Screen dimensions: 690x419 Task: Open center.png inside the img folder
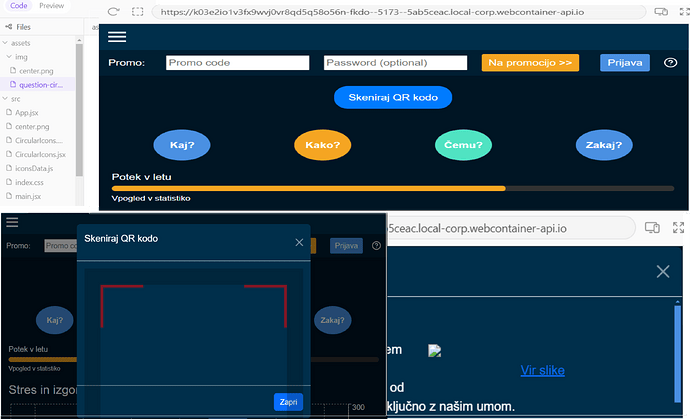click(x=36, y=71)
